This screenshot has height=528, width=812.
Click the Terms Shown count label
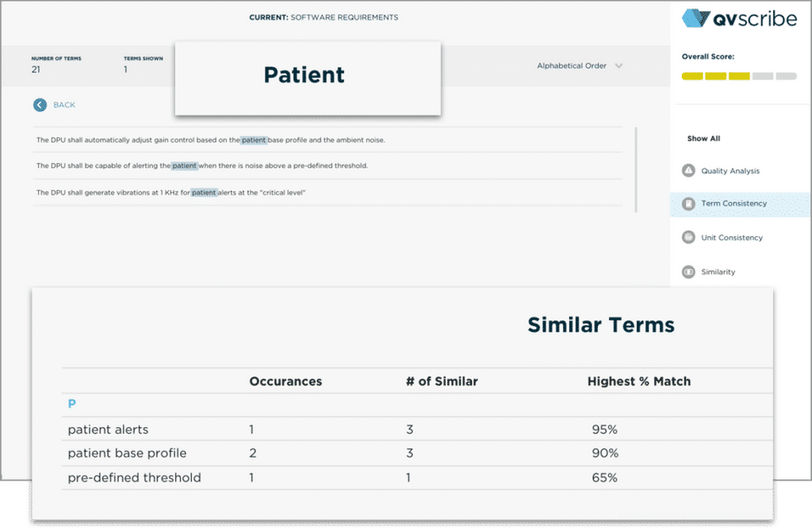(143, 58)
